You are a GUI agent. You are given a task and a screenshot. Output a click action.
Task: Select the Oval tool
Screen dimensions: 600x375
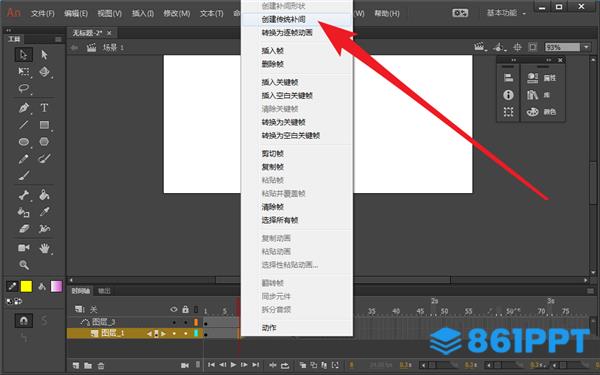pos(24,142)
